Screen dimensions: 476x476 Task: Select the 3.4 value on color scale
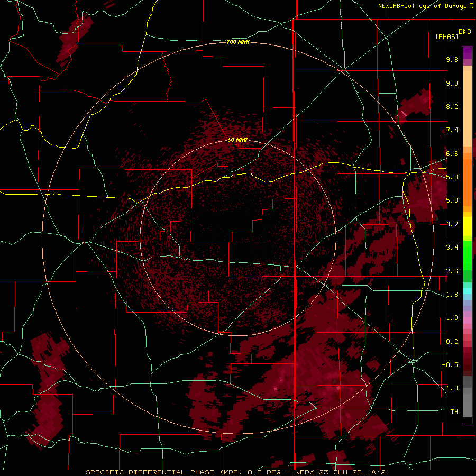(452, 248)
